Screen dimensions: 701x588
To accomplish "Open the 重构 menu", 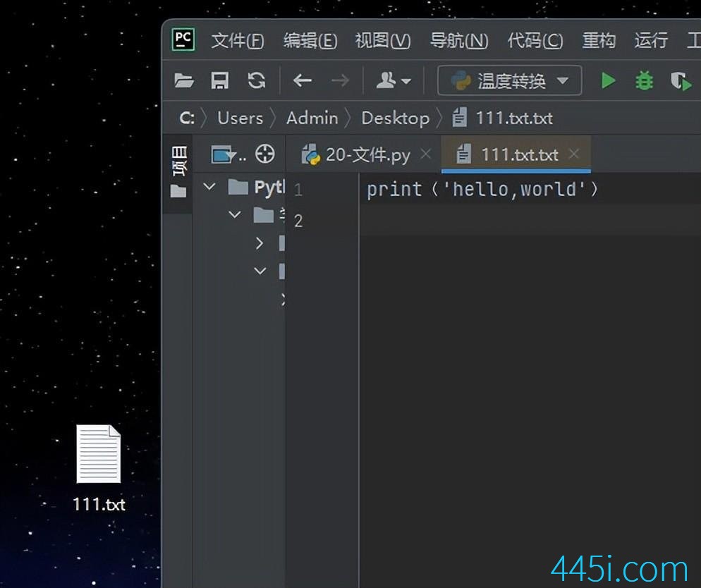I will pyautogui.click(x=599, y=41).
